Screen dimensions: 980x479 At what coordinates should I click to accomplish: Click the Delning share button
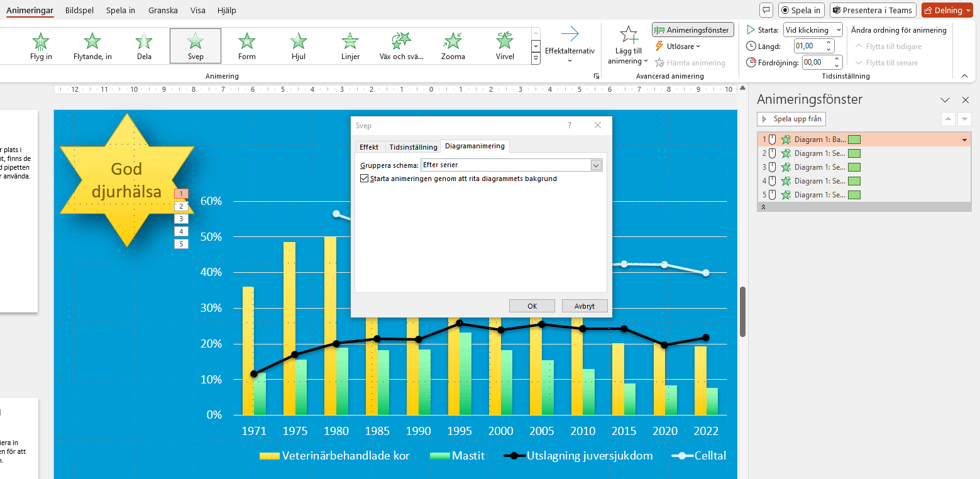[x=947, y=10]
